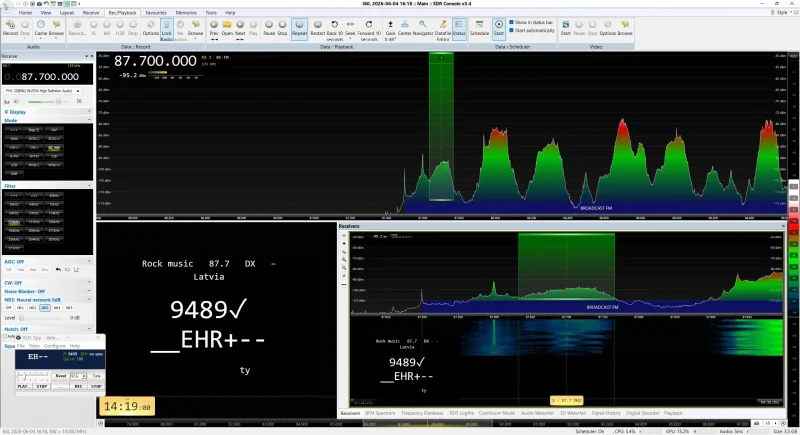Switch to the Signal History tab

pos(606,413)
